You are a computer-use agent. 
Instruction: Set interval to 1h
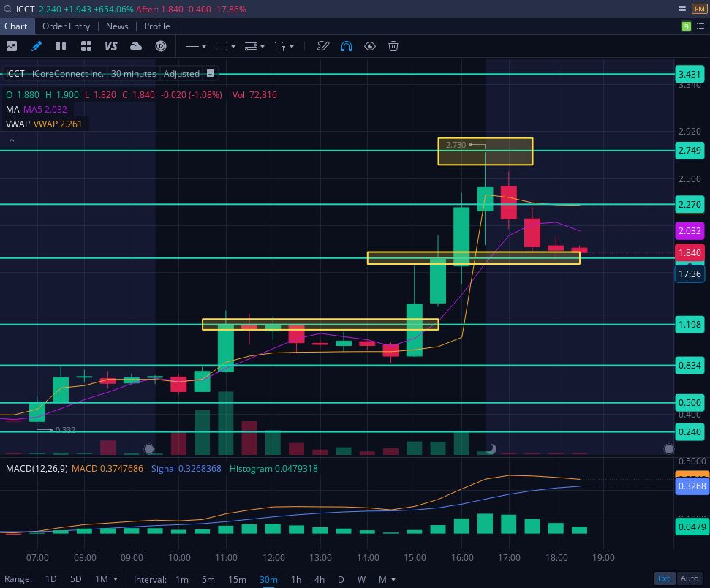296,579
